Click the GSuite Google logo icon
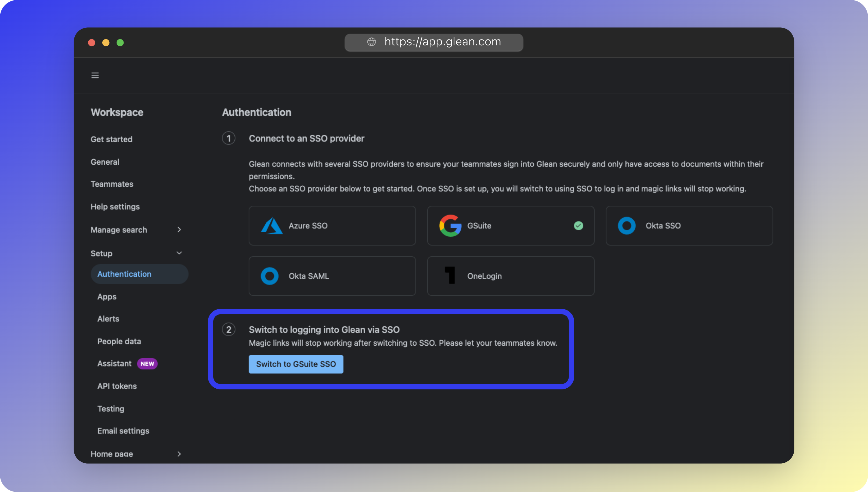Viewport: 868px width, 492px height. (450, 226)
